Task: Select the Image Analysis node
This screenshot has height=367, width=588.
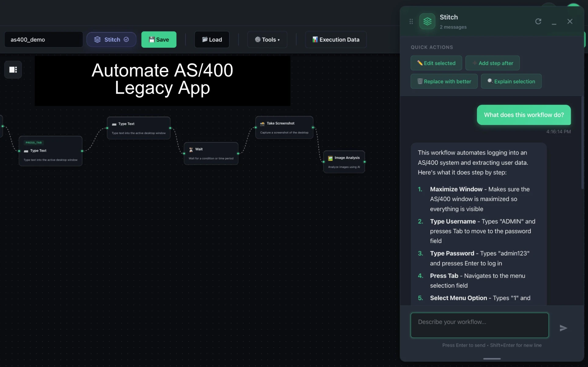Action: tap(344, 162)
